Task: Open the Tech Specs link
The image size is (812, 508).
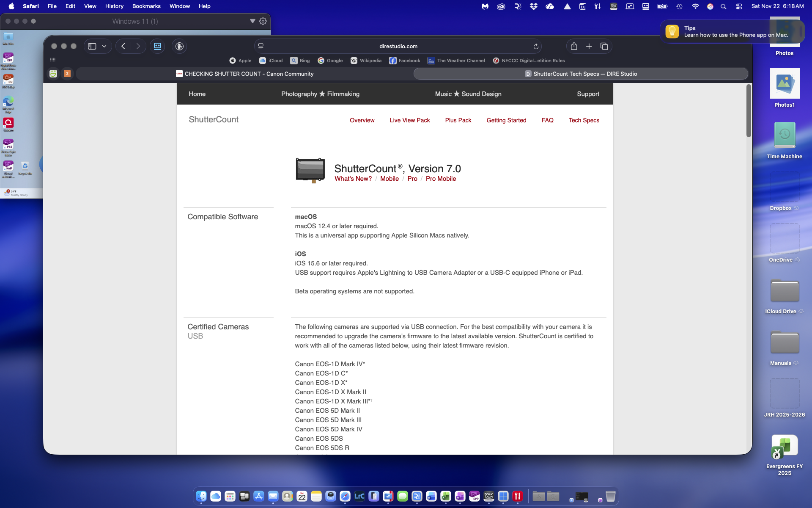Action: [584, 120]
